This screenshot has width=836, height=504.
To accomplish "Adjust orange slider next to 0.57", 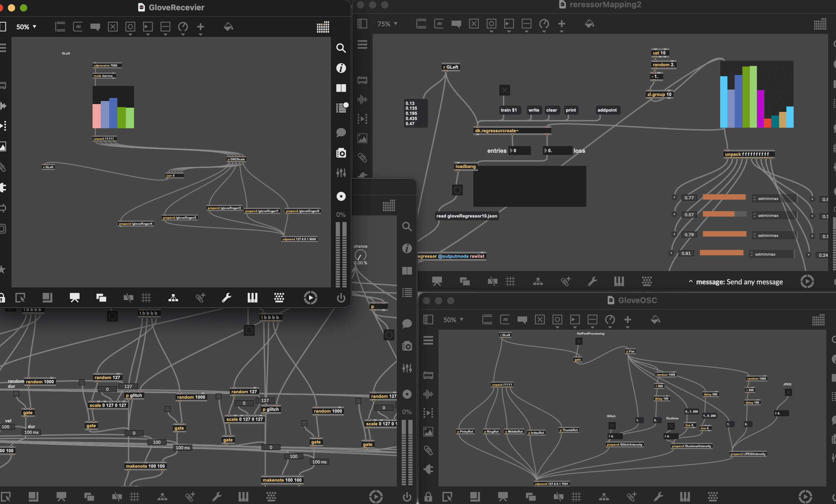I will coord(724,214).
